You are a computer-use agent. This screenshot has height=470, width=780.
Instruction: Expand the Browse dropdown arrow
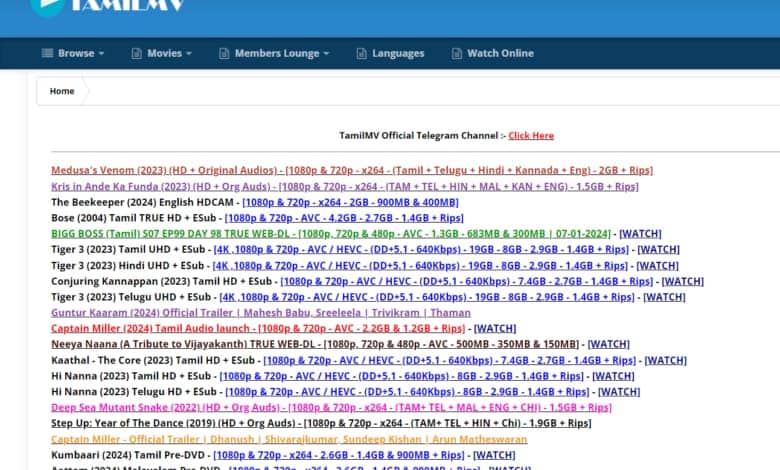(x=101, y=53)
